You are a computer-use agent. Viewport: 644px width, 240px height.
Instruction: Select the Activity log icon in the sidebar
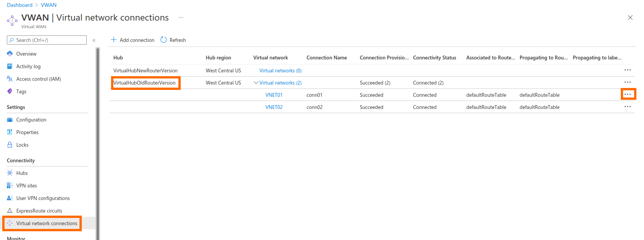[x=10, y=66]
